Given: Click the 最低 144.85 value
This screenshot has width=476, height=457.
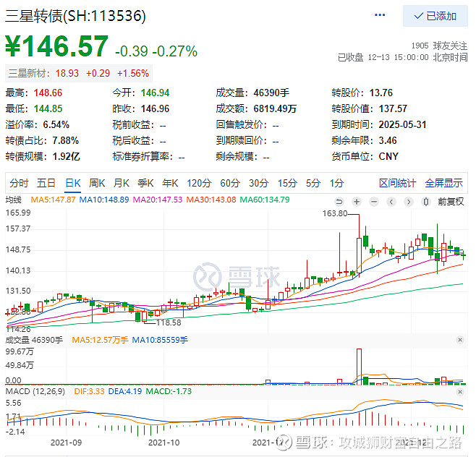Looking at the screenshot, I should 48,108.
